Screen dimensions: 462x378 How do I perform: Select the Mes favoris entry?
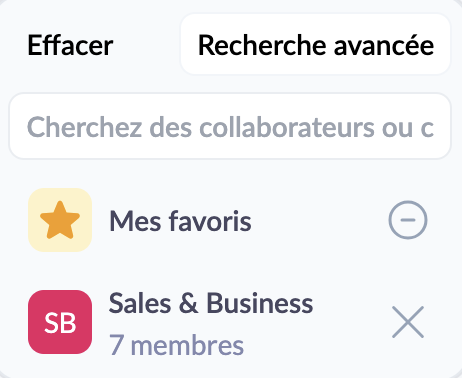180,221
